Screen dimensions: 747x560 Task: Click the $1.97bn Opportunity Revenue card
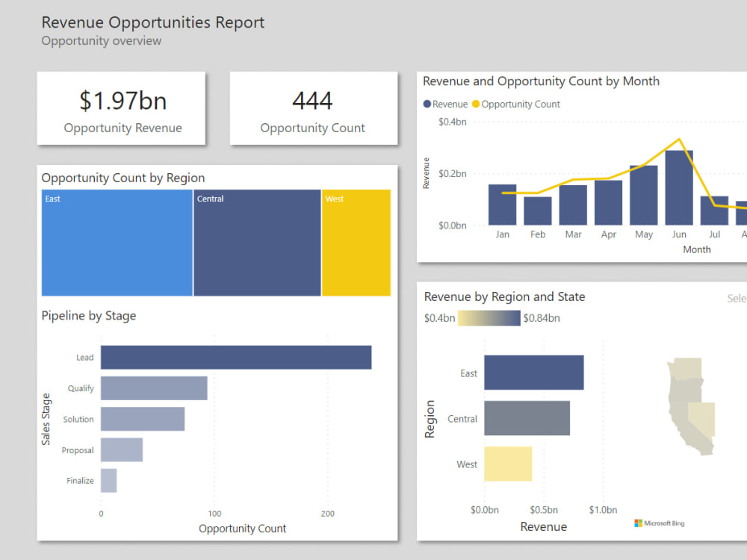[121, 108]
